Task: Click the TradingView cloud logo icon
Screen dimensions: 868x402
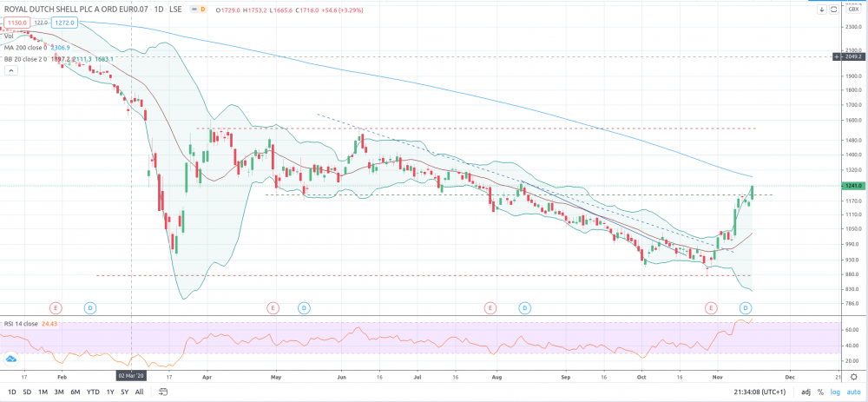Action: 10,359
